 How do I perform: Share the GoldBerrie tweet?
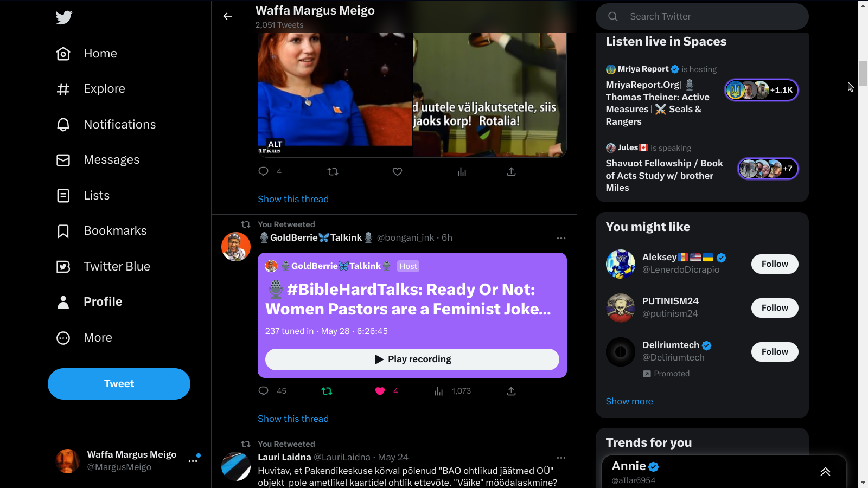click(x=511, y=391)
